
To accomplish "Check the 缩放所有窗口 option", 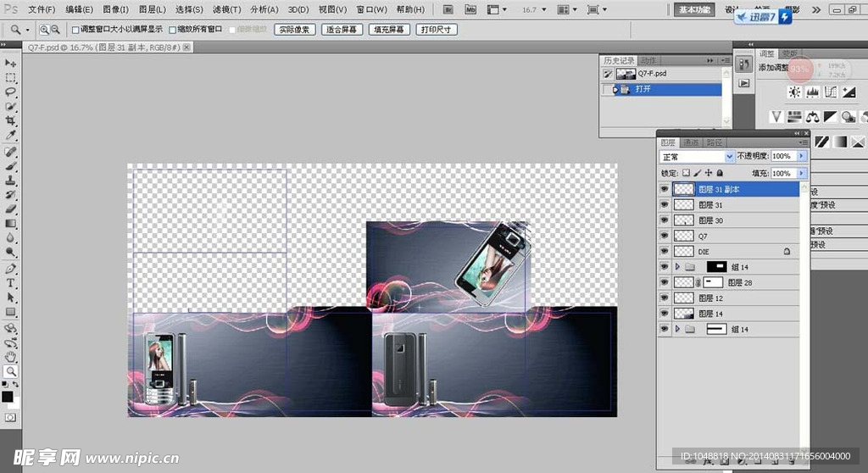I will pyautogui.click(x=173, y=29).
